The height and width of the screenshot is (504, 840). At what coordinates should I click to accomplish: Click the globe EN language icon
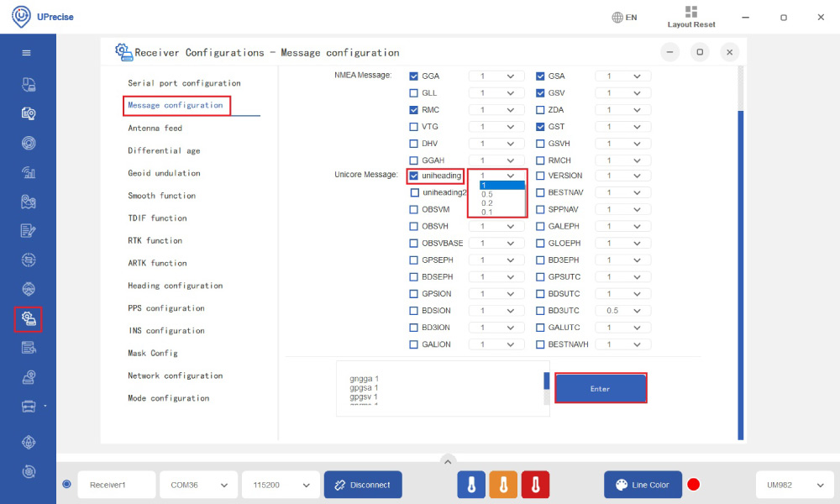[624, 18]
